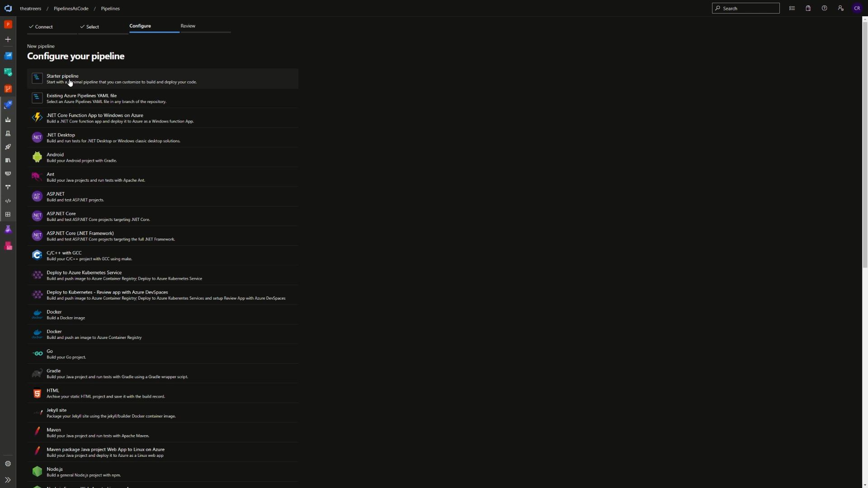
Task: Click the vertical page scrollbar
Action: coord(865,145)
